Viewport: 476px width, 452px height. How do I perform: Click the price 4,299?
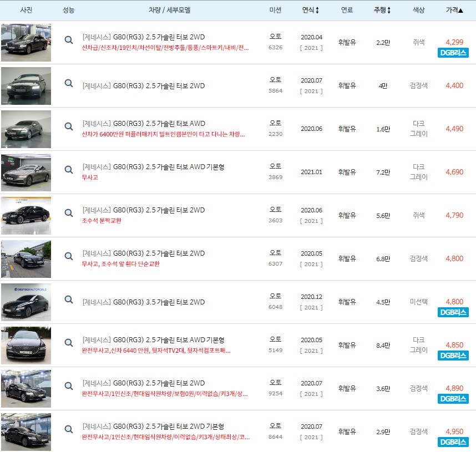(x=454, y=42)
